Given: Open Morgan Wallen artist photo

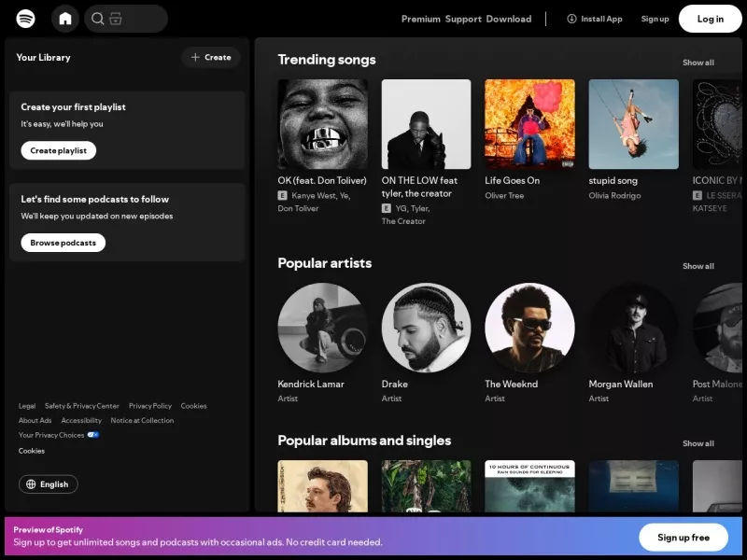Looking at the screenshot, I should pos(634,328).
